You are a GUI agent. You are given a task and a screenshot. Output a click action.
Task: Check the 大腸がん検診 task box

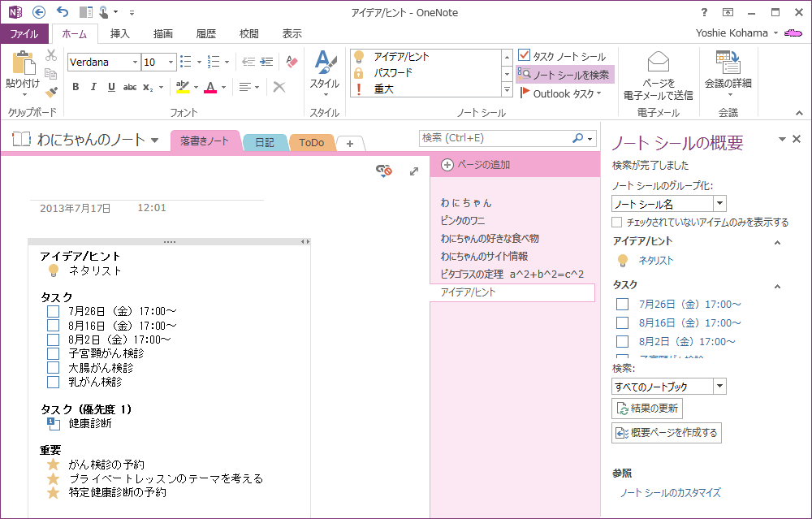point(54,368)
